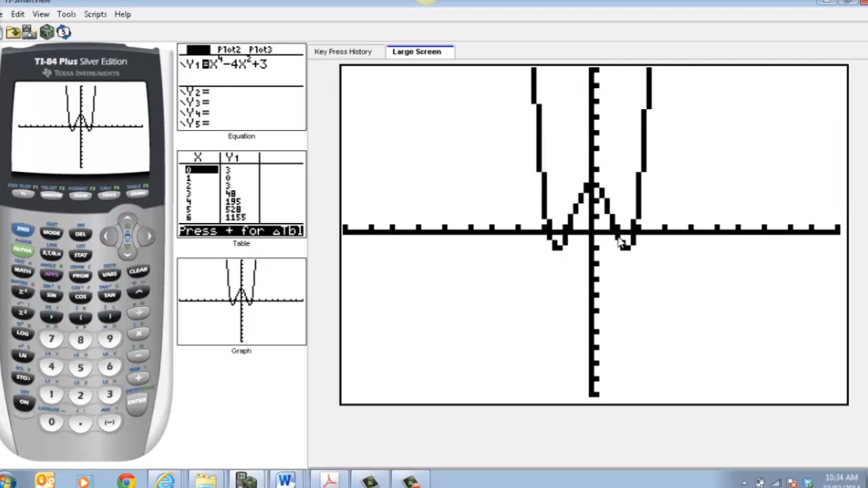Open Adobe Reader from the taskbar
The width and height of the screenshot is (868, 488).
coord(330,481)
